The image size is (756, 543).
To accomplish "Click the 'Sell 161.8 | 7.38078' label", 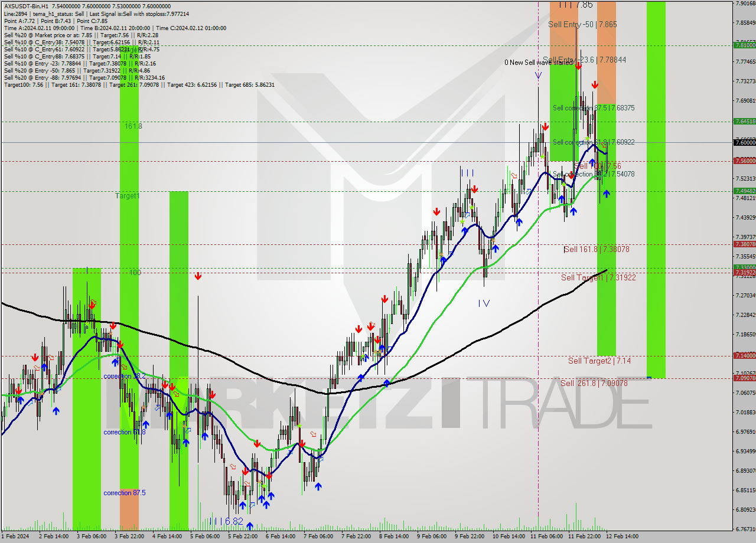I will (597, 249).
